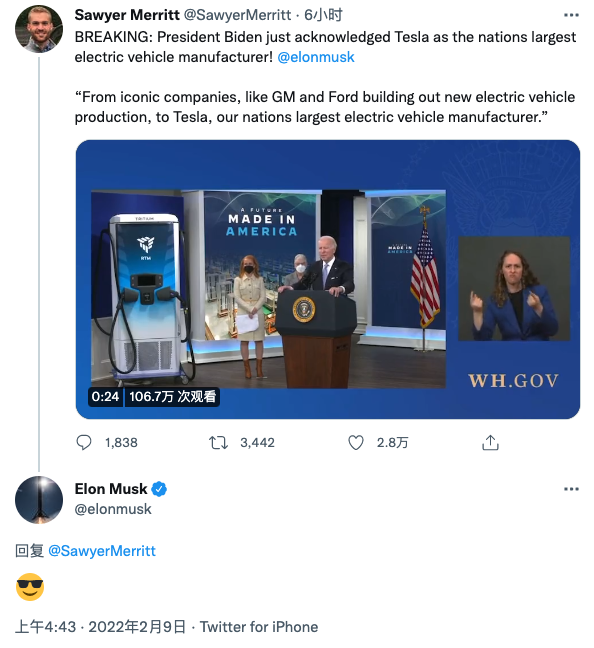Viewport: 594px width, 648px height.
Task: Click the Twitter for iPhone source label
Action: point(259,627)
